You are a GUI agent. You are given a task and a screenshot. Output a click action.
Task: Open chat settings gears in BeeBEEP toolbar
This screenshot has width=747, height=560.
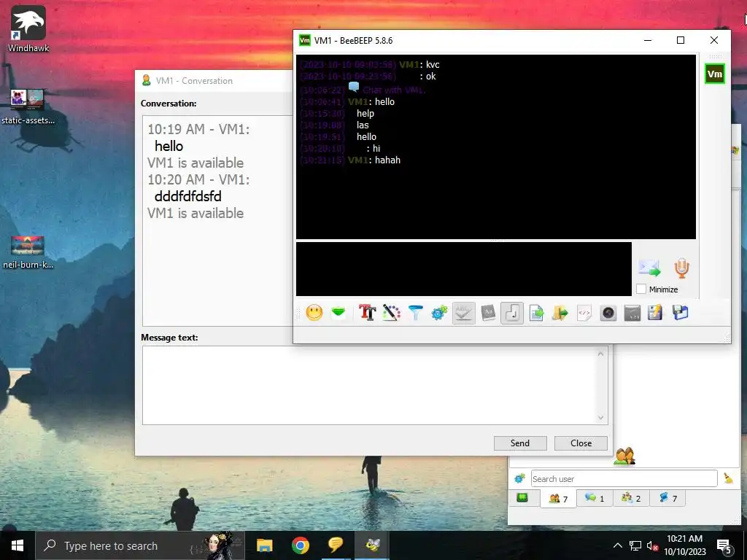coord(439,313)
